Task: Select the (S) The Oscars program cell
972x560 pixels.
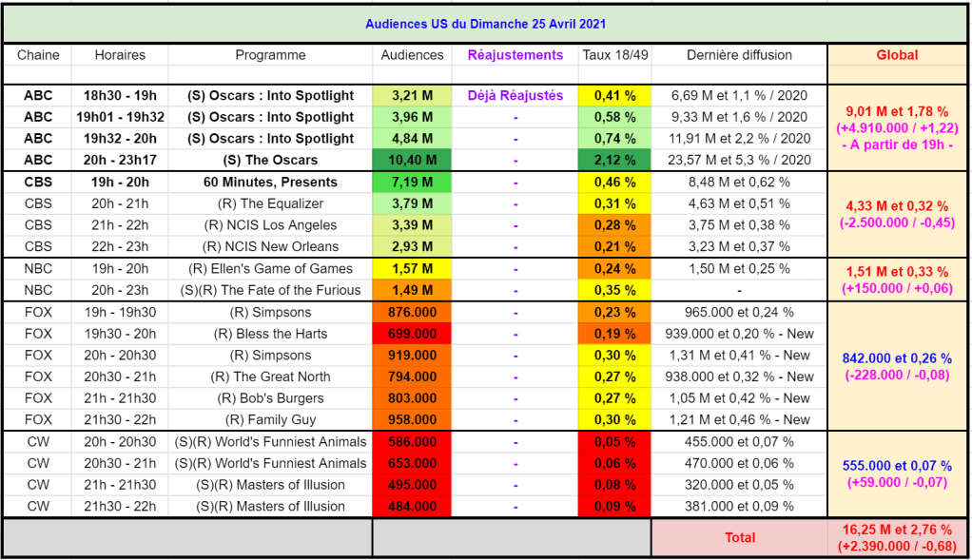Action: (x=270, y=160)
